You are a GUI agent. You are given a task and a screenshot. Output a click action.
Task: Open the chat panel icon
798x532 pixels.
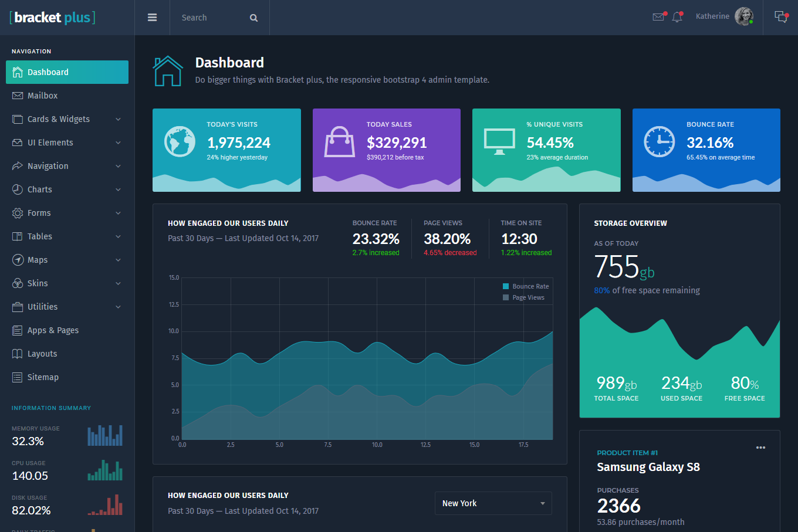click(x=780, y=17)
